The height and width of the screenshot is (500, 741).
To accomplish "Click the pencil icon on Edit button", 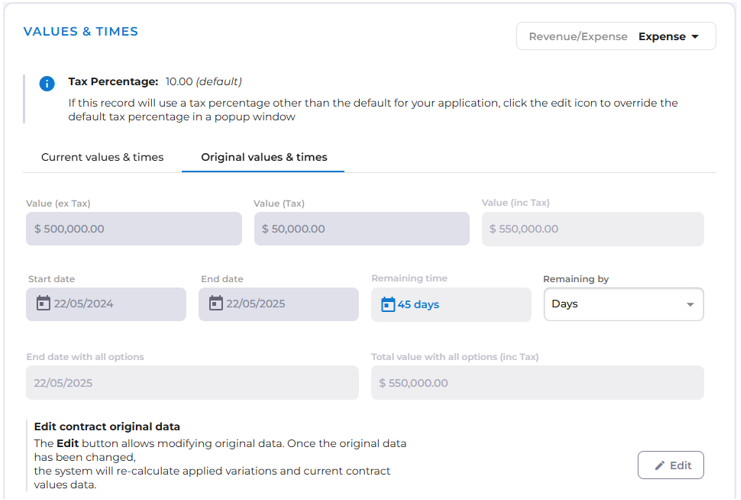I will [660, 465].
